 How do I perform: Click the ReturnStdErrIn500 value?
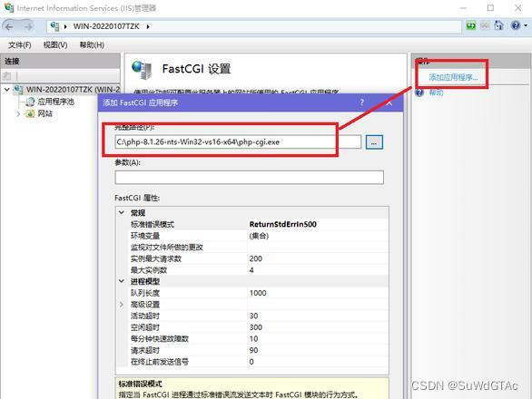click(283, 224)
